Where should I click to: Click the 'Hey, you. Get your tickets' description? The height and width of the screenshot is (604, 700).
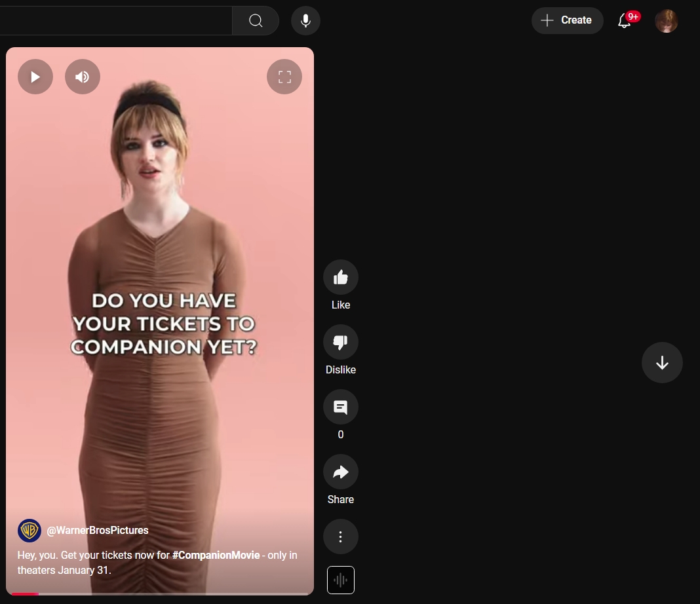click(157, 563)
